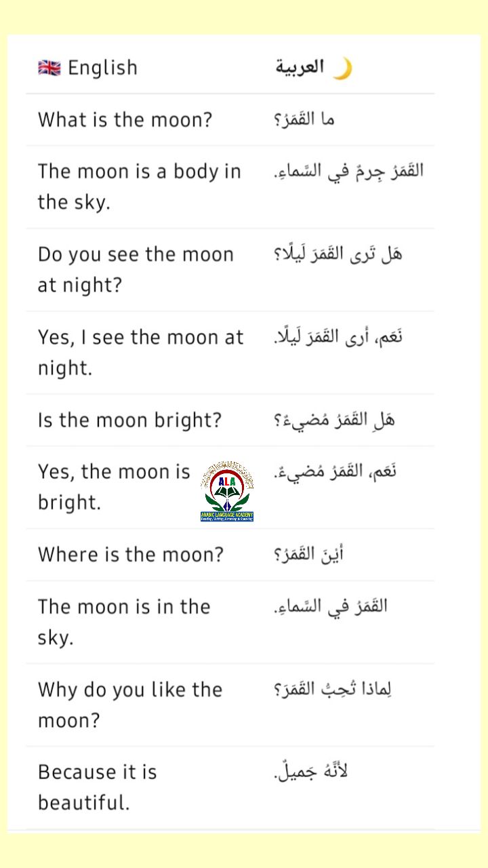The width and height of the screenshot is (488, 868).
Task: Select "The moon is a body in the sky."
Action: pos(140,186)
